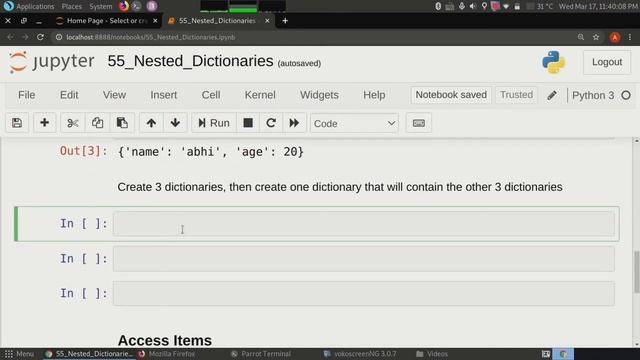The width and height of the screenshot is (640, 360).
Task: Open the Videos window in taskbar
Action: coord(431,354)
